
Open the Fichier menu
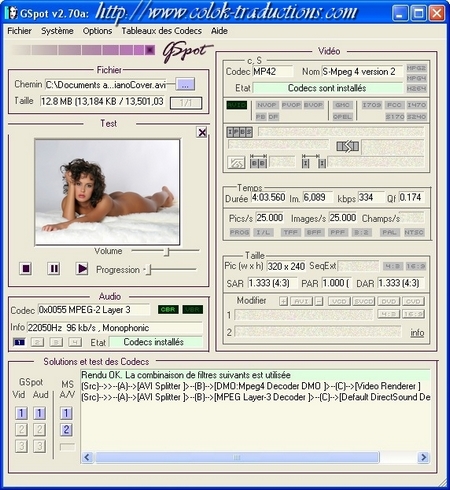coord(19,31)
